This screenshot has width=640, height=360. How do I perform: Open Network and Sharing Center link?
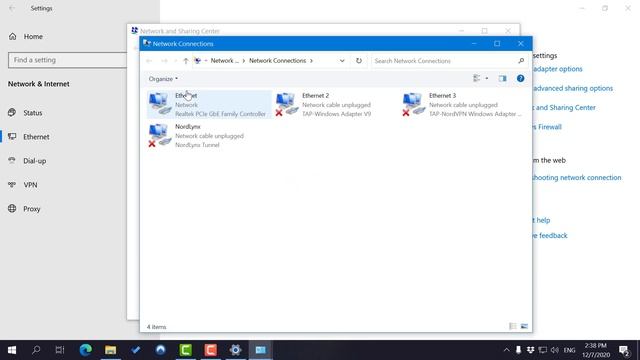point(564,108)
